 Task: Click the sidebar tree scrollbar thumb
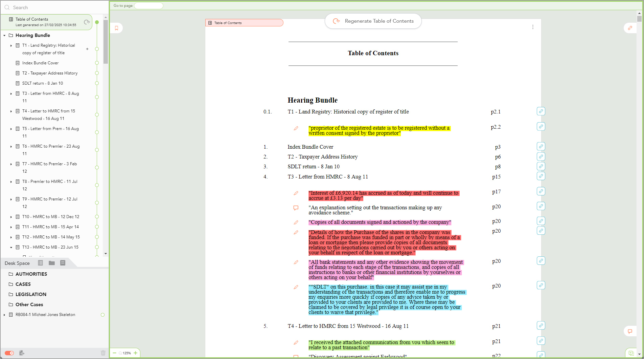pyautogui.click(x=106, y=42)
